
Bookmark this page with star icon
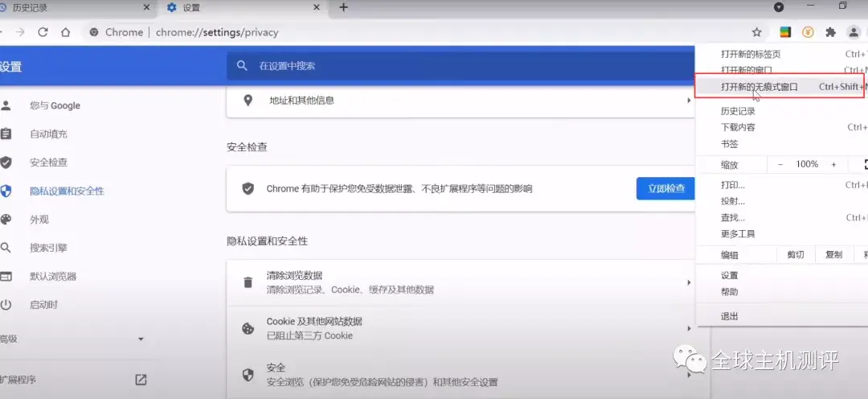[x=757, y=32]
